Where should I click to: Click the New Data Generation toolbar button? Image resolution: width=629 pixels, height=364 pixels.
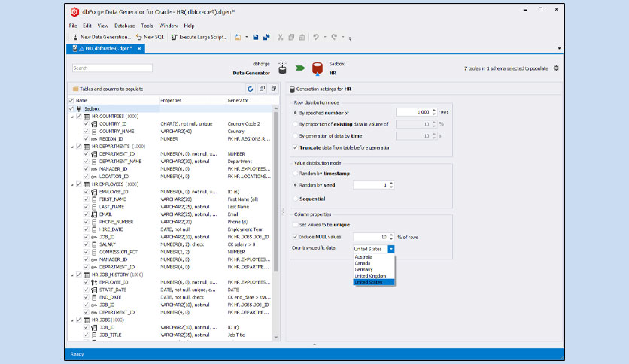click(102, 37)
